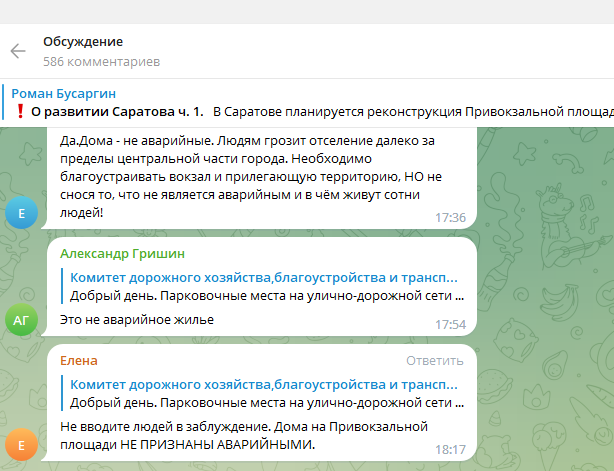This screenshot has height=471, width=614.
Task: Open quoted reply in Елена's message
Action: (x=262, y=392)
